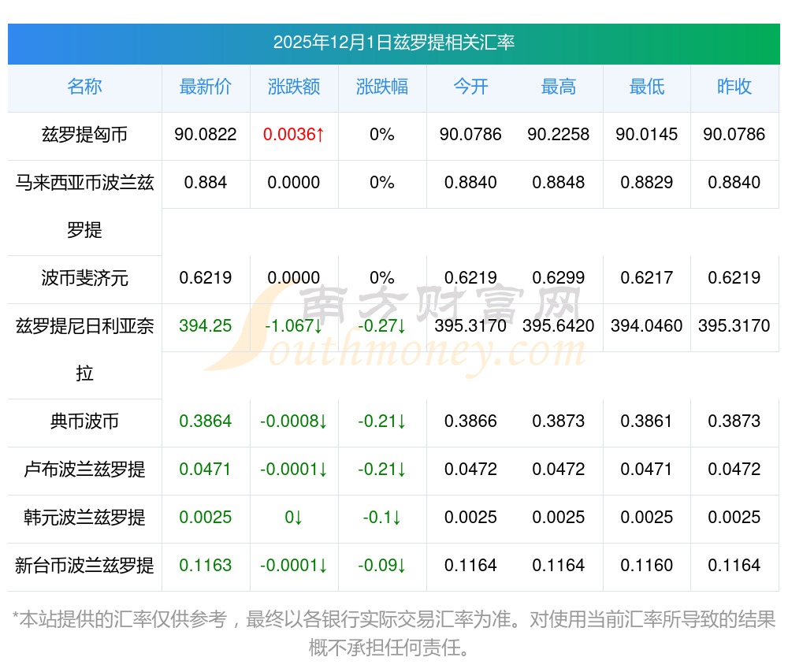Click the 涨跌额 column header

(x=294, y=87)
